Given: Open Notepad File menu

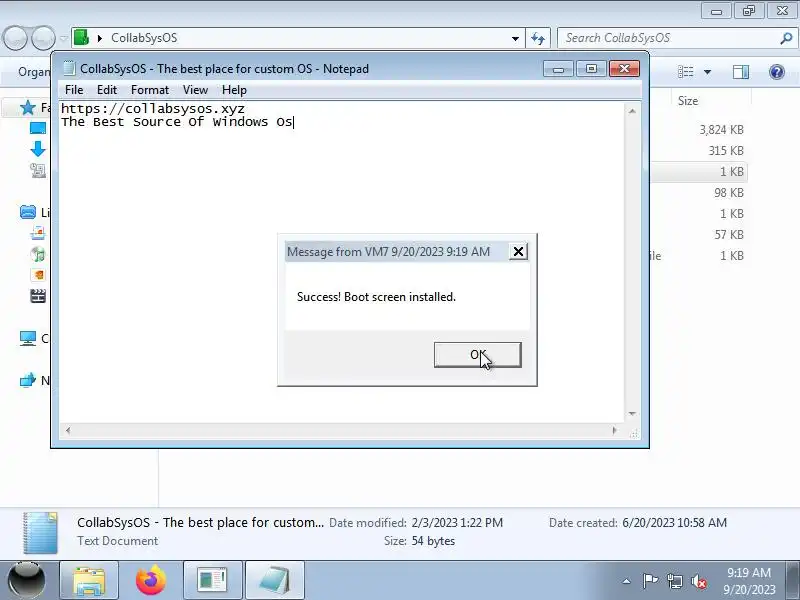Looking at the screenshot, I should pyautogui.click(x=74, y=90).
